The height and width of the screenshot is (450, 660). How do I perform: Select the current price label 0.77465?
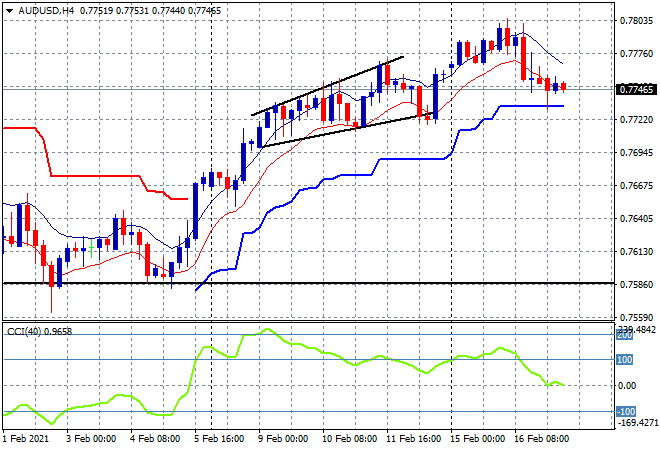tap(636, 89)
